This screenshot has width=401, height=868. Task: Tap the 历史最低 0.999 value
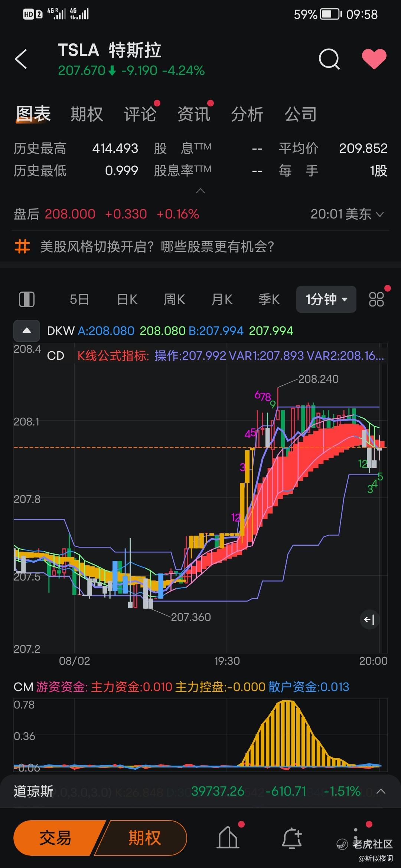click(x=121, y=171)
